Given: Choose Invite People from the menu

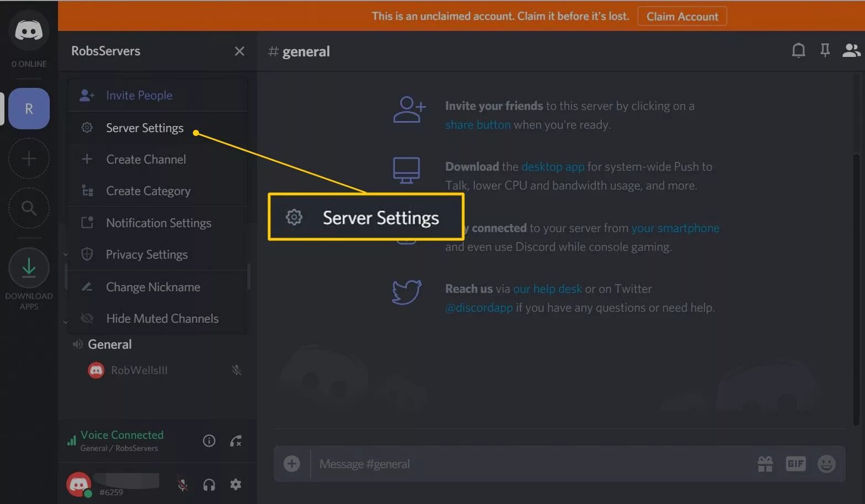Looking at the screenshot, I should coord(158,95).
